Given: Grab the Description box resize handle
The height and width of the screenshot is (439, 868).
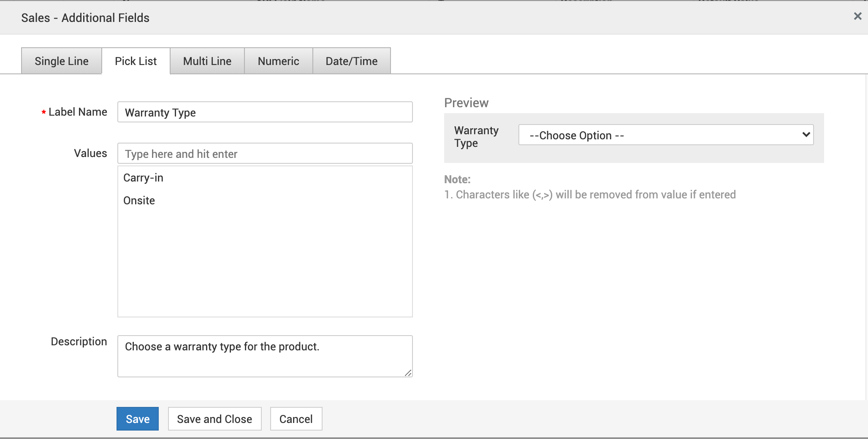Looking at the screenshot, I should click(x=408, y=373).
